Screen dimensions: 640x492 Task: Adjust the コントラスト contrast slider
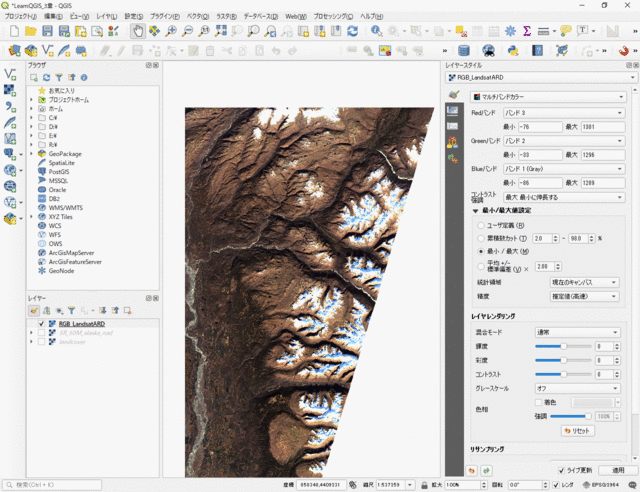point(563,374)
